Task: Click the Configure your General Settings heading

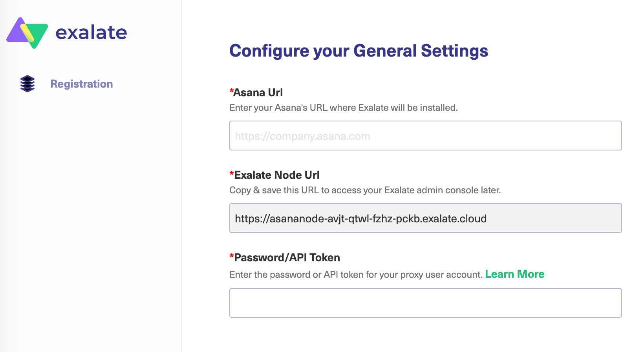Action: (359, 51)
